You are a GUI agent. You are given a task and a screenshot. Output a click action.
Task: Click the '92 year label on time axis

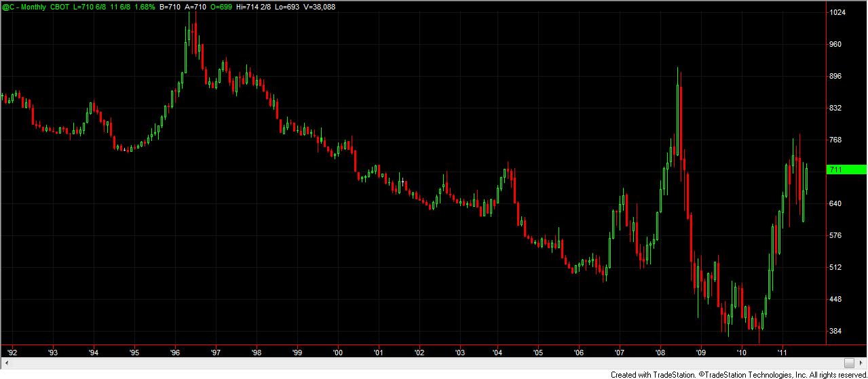click(x=12, y=353)
